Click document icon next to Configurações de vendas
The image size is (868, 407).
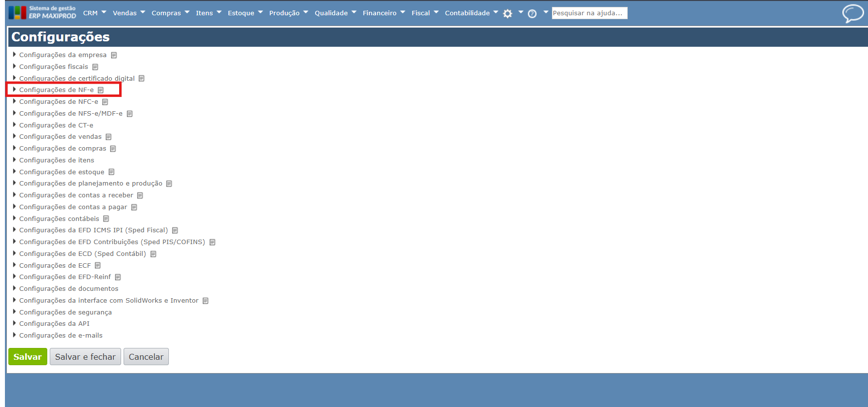(108, 137)
